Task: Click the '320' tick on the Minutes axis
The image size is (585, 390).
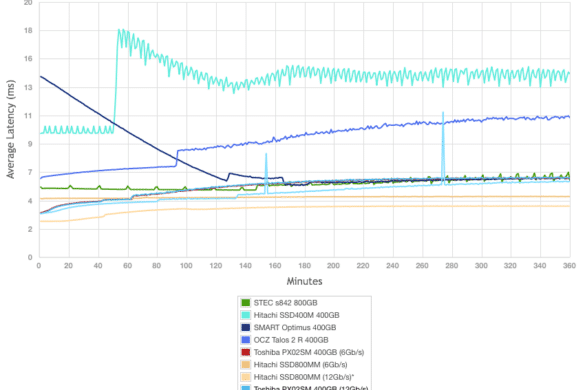Action: click(x=510, y=266)
